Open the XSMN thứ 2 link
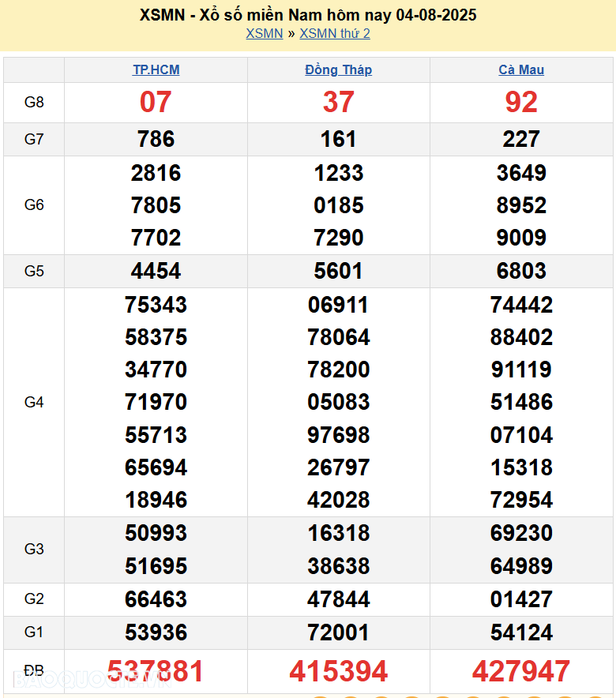The image size is (616, 698). click(335, 33)
